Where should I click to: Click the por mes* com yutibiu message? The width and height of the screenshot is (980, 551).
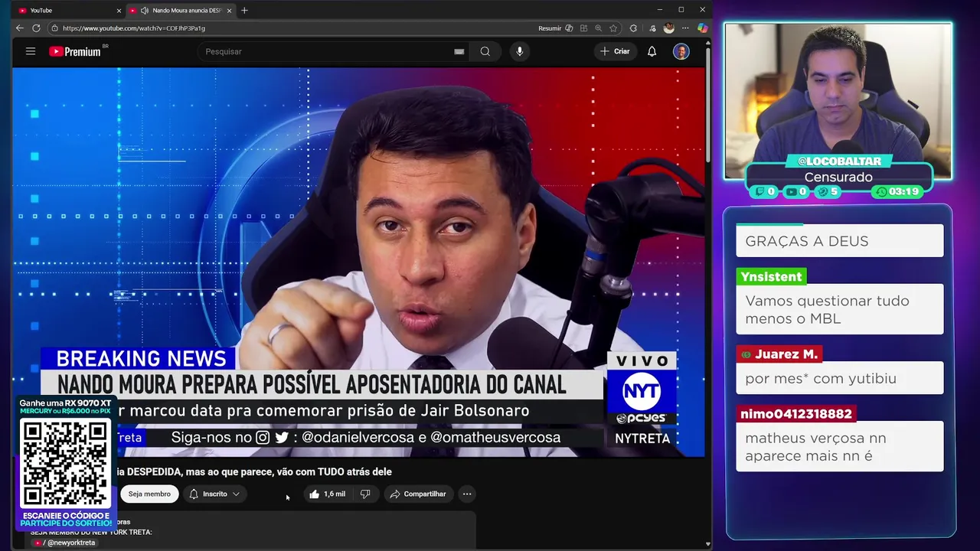pyautogui.click(x=840, y=378)
